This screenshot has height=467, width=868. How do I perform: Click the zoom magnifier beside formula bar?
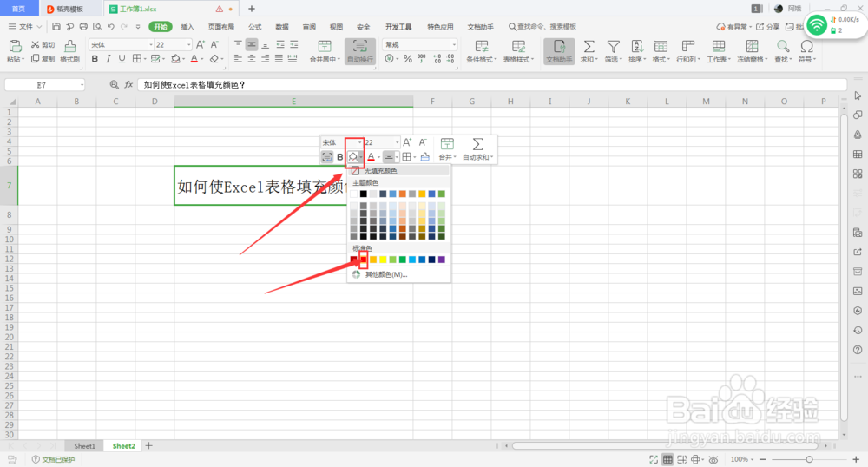(x=114, y=85)
